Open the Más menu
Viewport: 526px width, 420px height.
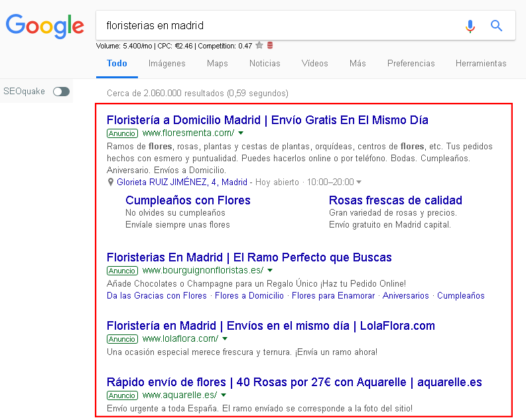point(358,64)
